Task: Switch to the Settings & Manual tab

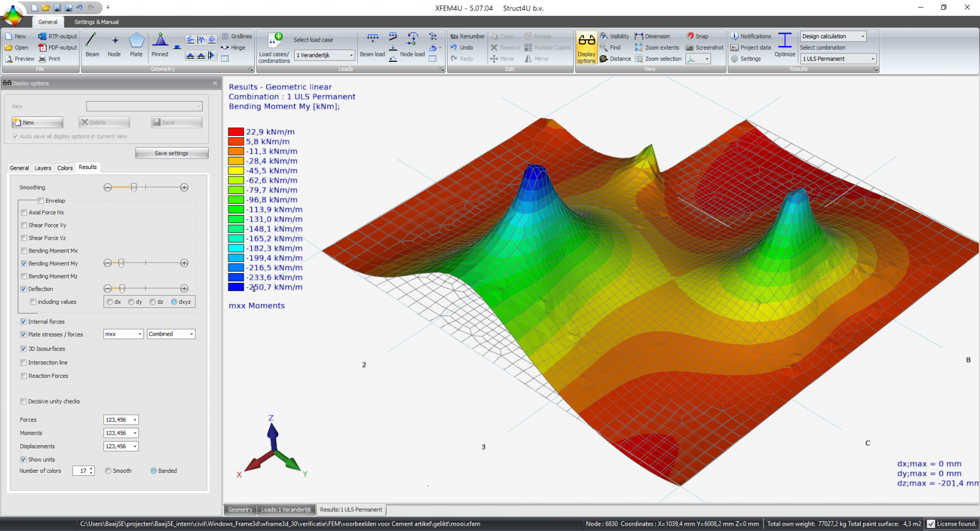Action: (97, 22)
